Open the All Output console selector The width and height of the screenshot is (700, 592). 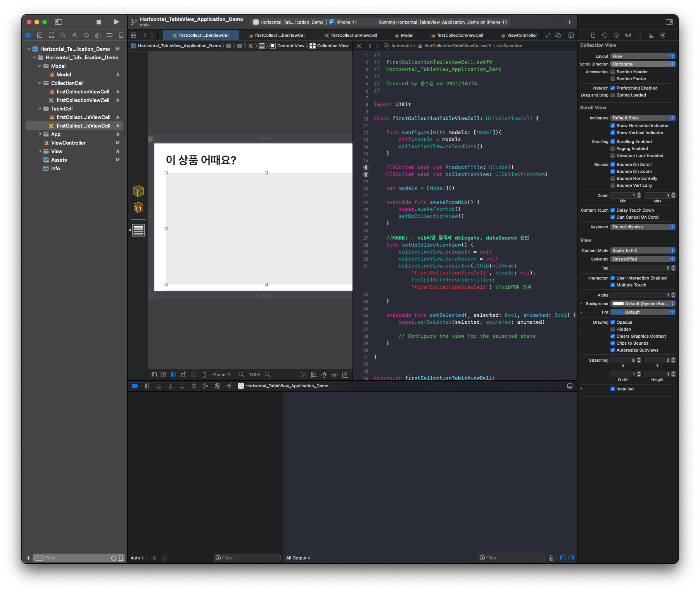(x=298, y=558)
